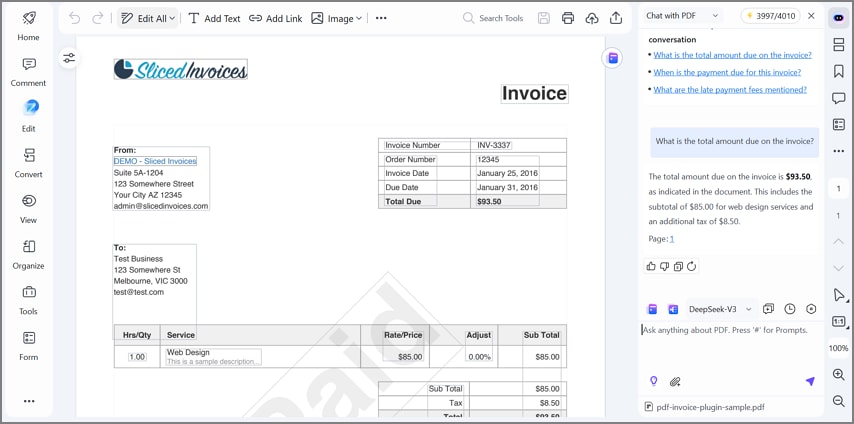The image size is (854, 424).
Task: Open the properties sliders icon beside the page
Action: [x=69, y=58]
